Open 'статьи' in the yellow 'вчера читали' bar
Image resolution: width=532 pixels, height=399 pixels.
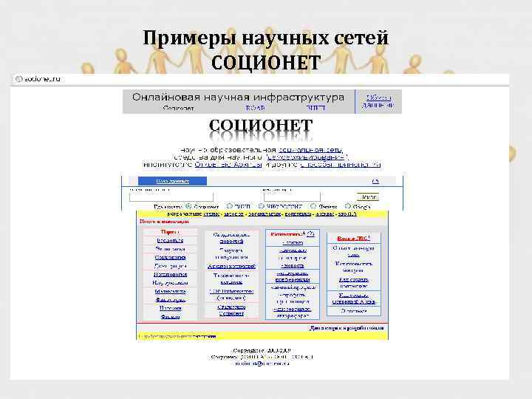click(x=211, y=214)
